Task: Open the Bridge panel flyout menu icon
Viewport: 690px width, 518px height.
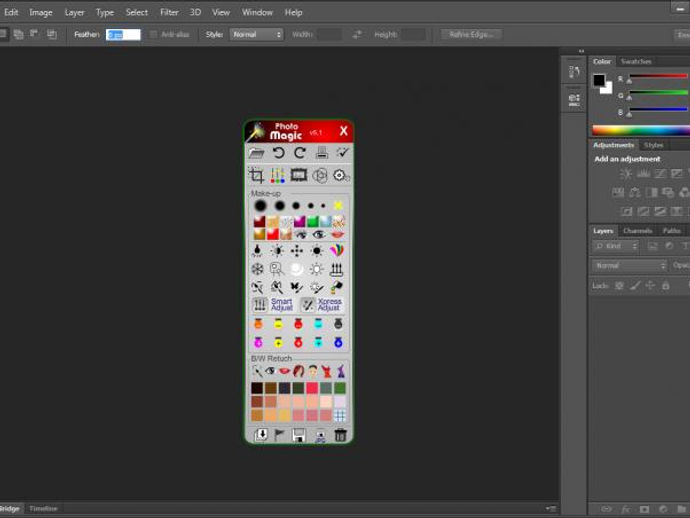Action: coord(551,508)
